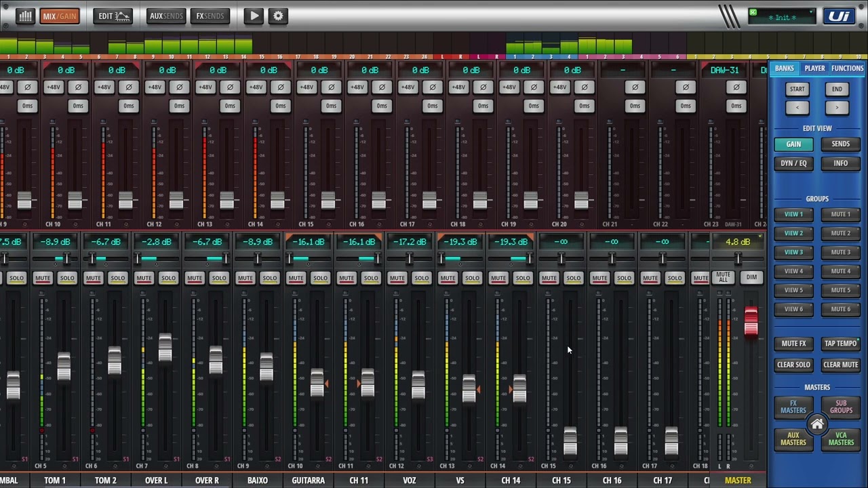The width and height of the screenshot is (868, 488).
Task: Open VCA MASTERS
Action: 841,439
